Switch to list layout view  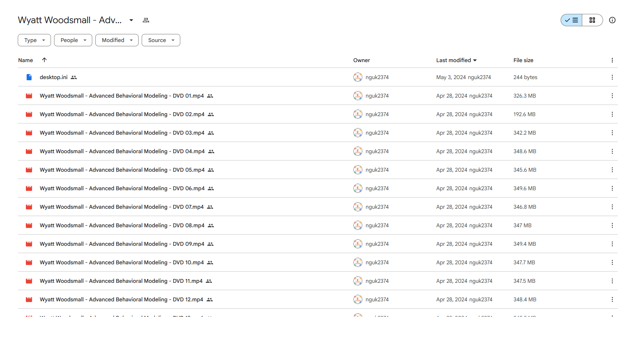click(571, 20)
